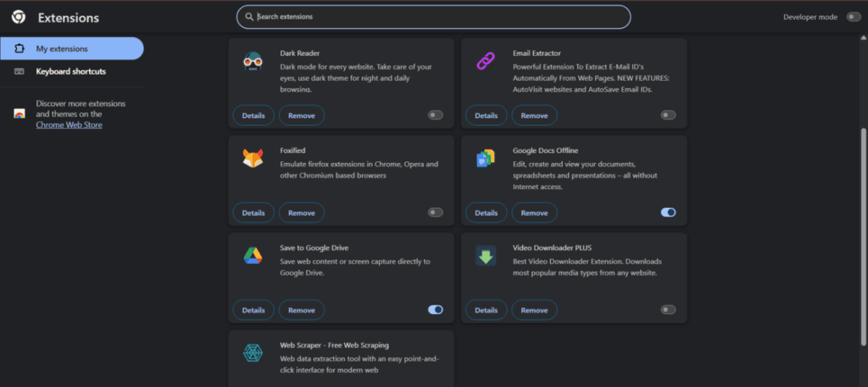
Task: Click the 'Emulate firefox extensions' description
Action: tap(359, 170)
